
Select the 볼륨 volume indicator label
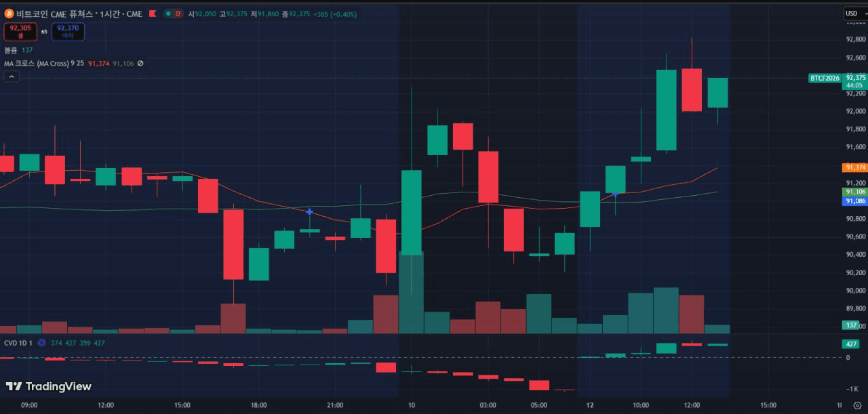[x=11, y=50]
